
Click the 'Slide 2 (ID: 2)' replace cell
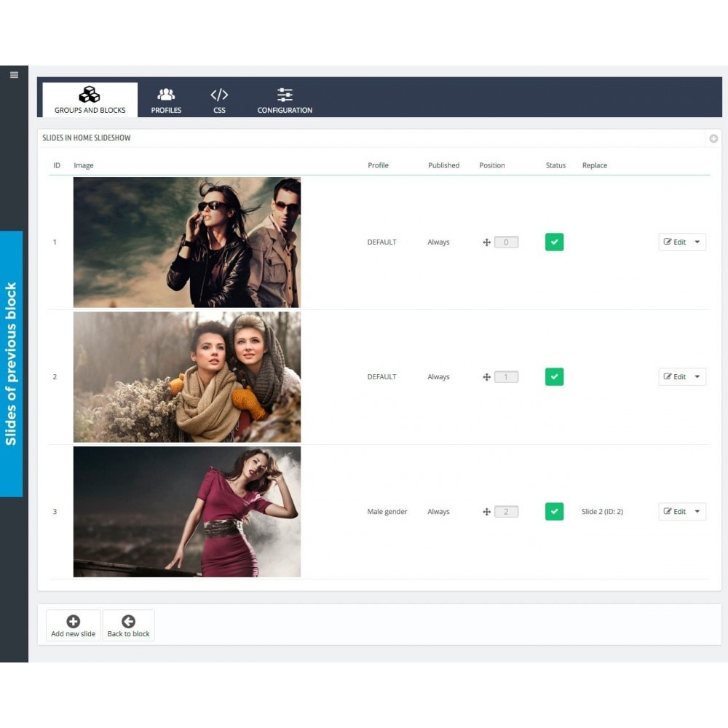602,512
